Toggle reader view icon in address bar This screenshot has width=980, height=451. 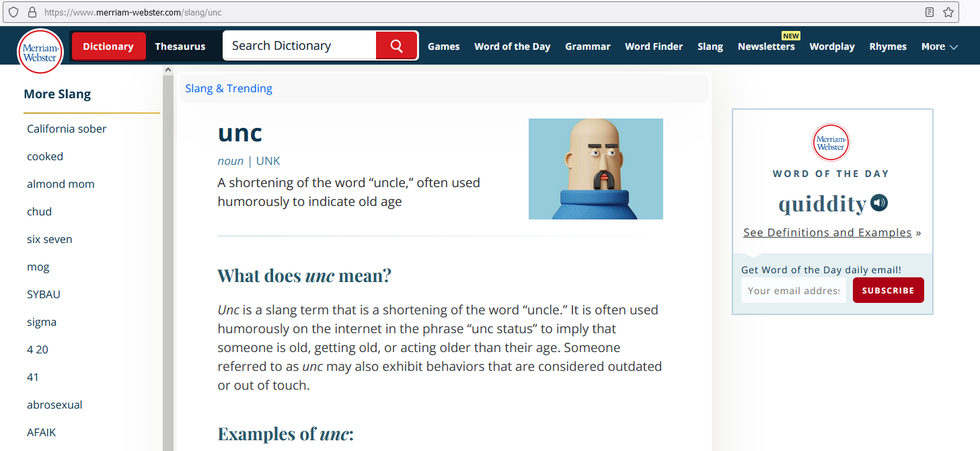(930, 12)
